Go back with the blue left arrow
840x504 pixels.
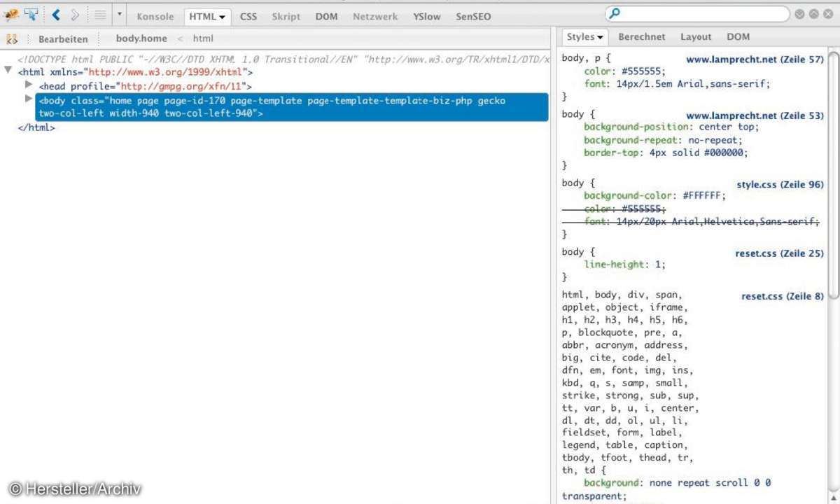click(56, 15)
